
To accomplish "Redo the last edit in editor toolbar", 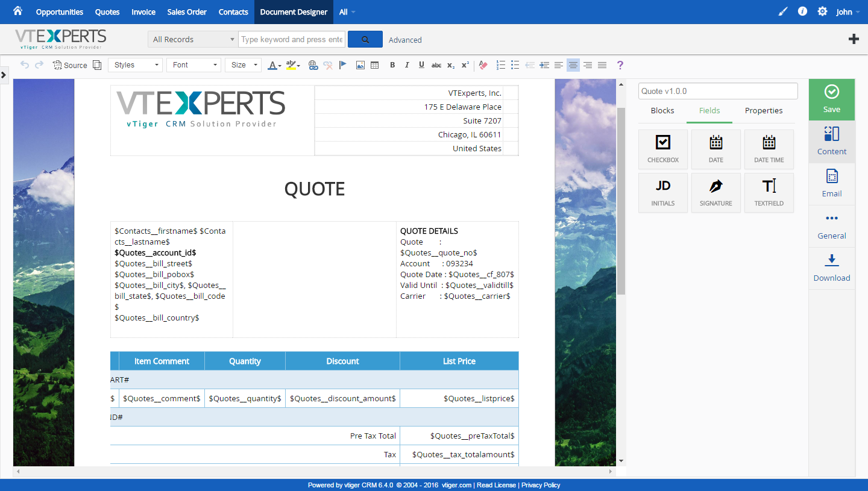I will pyautogui.click(x=39, y=65).
